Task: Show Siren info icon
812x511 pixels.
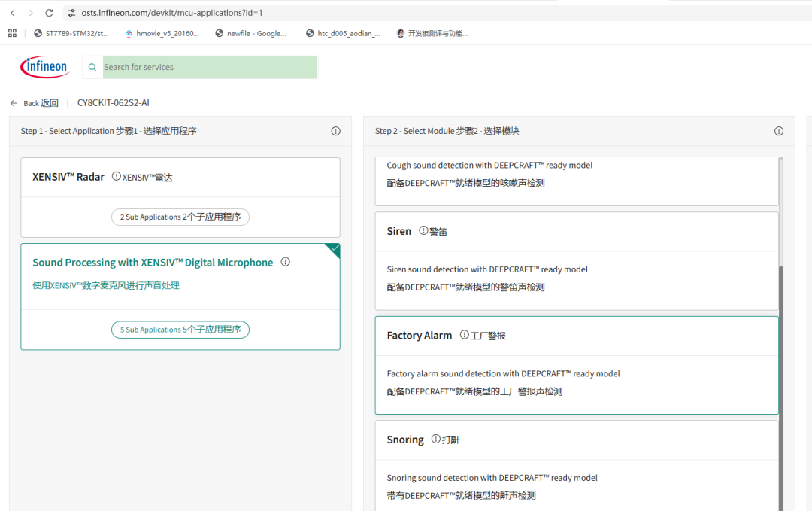Action: (x=423, y=230)
